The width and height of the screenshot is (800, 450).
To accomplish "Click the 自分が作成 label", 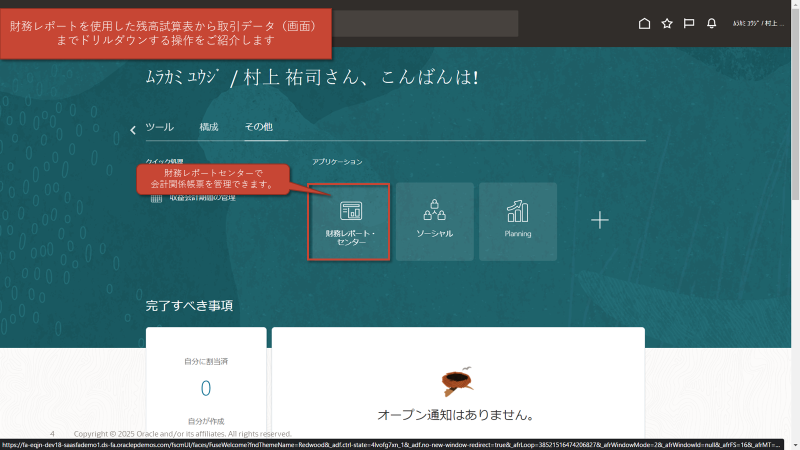I will tap(206, 421).
